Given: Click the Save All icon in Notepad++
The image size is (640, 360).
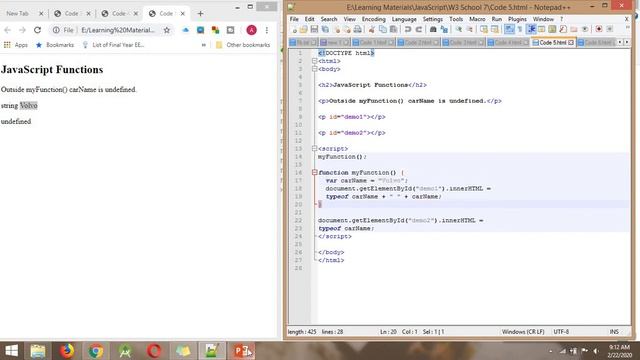Looking at the screenshot, I should click(x=325, y=29).
